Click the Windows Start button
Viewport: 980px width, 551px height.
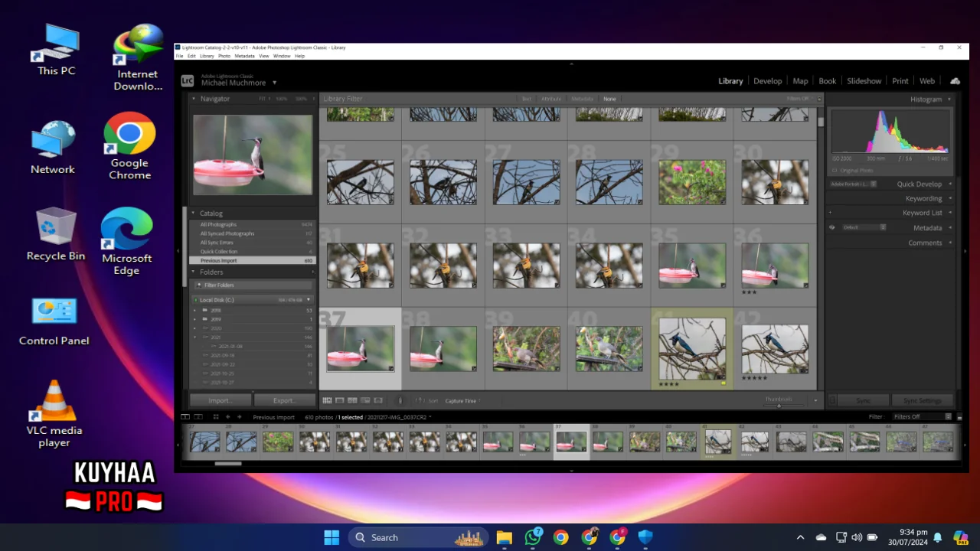(x=332, y=537)
